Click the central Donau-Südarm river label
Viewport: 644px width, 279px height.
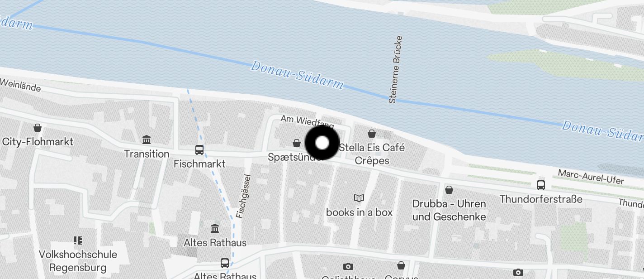point(297,75)
